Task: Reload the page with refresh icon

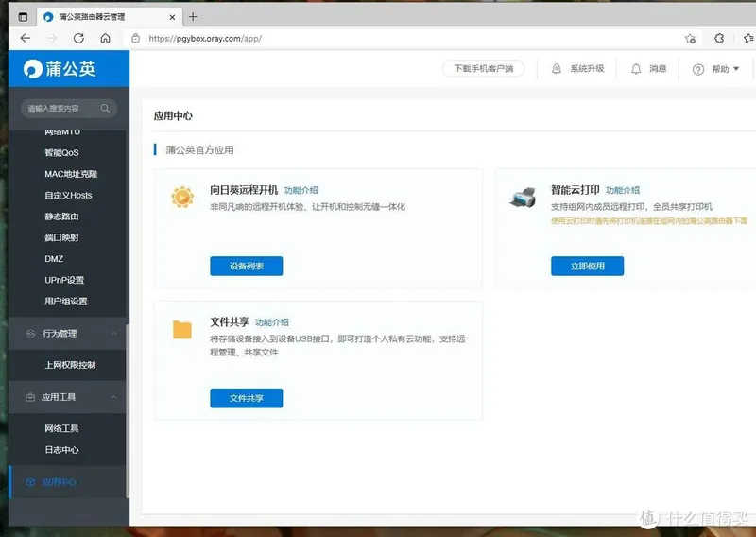Action: click(78, 38)
